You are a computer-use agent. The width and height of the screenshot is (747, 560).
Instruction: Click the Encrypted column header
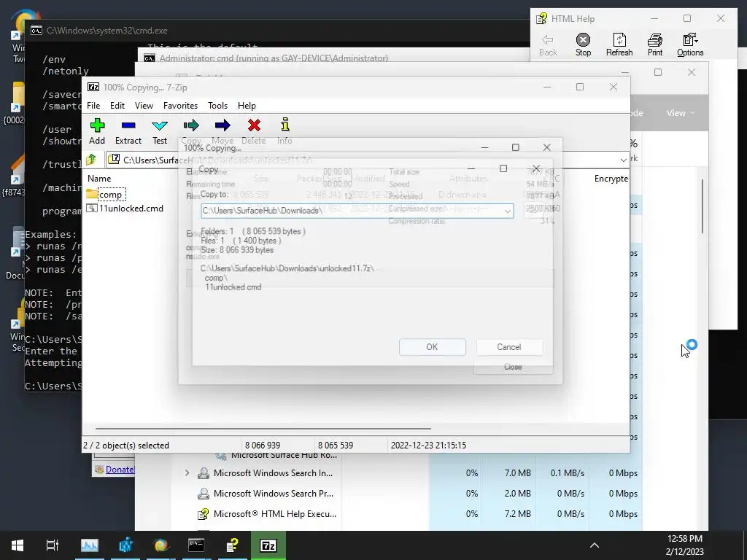click(611, 179)
